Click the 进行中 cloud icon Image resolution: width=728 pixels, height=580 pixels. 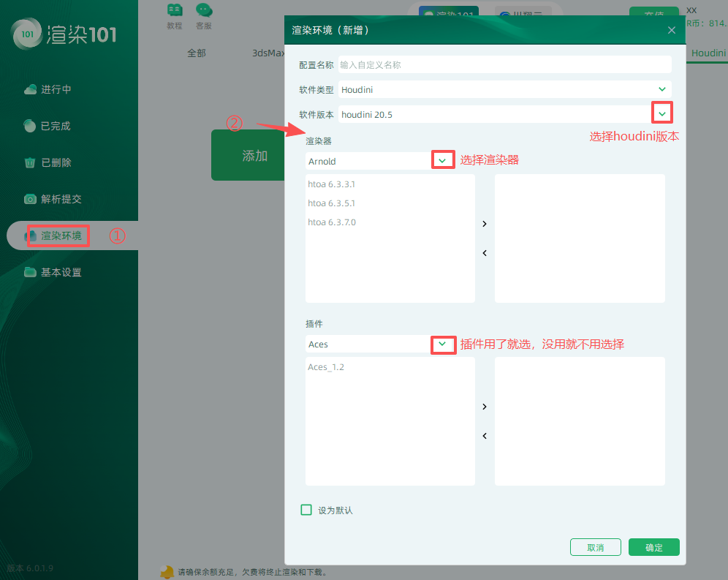30,89
